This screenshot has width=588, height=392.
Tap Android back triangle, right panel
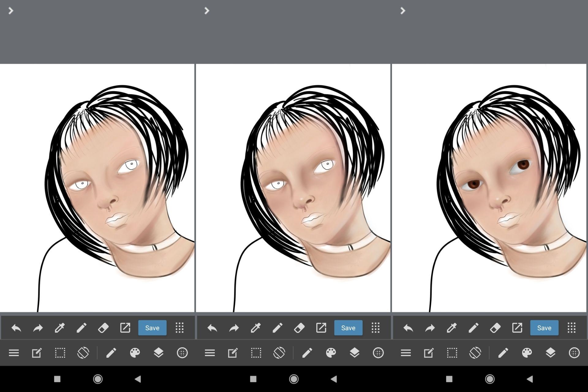[x=530, y=379]
